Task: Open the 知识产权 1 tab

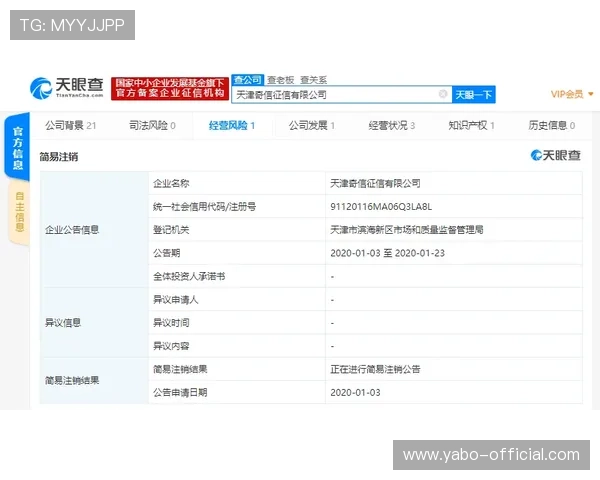Action: point(471,125)
